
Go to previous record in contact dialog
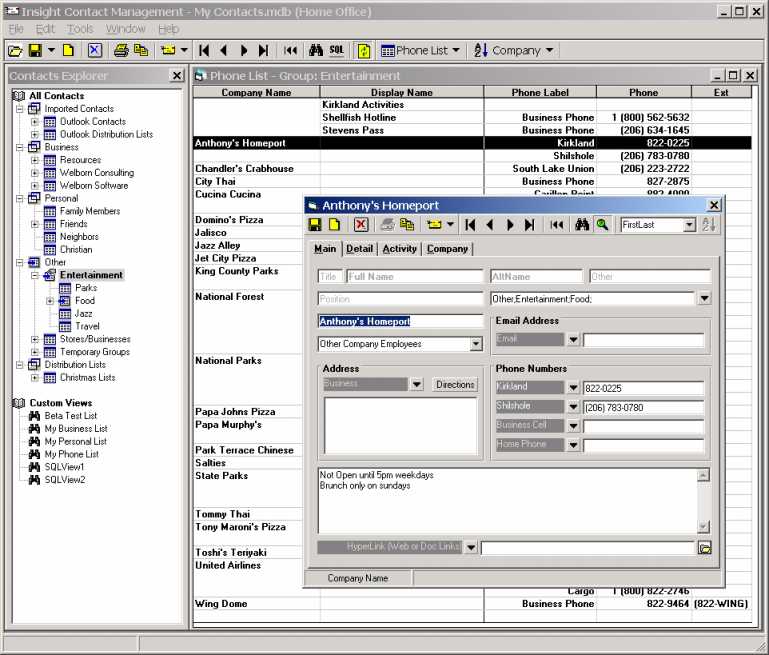(489, 225)
